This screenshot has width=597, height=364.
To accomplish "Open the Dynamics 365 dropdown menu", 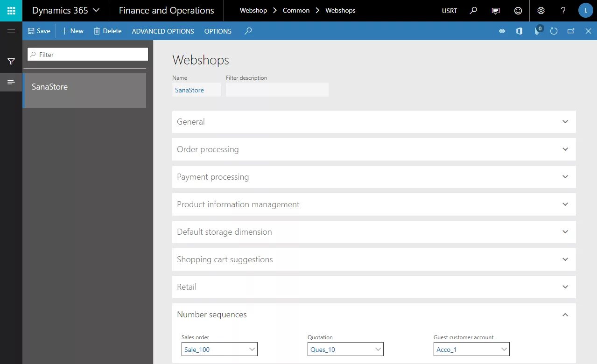I will click(x=65, y=10).
